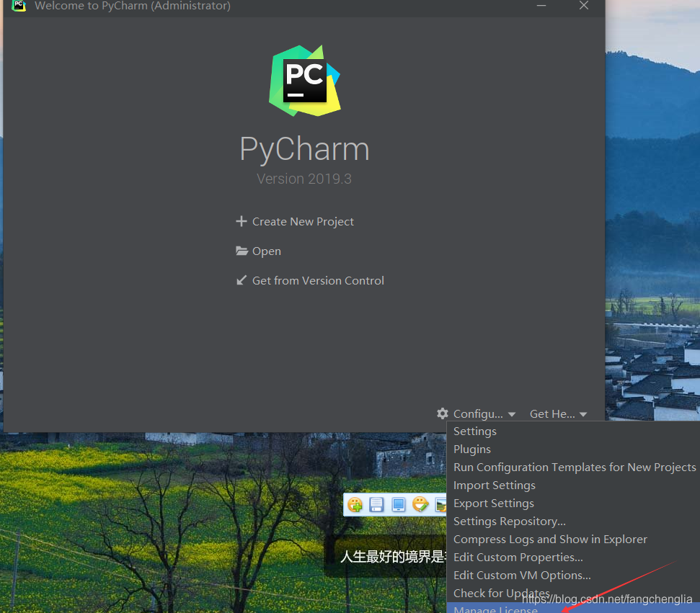Viewport: 700px width, 613px height.
Task: Minimize the PyCharm welcome window
Action: (541, 5)
